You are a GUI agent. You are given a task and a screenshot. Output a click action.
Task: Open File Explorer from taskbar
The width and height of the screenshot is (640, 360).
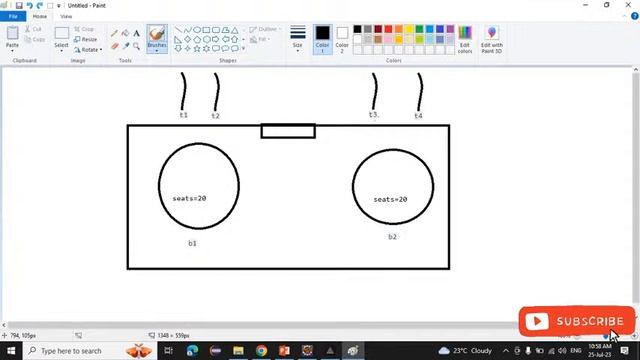[238, 351]
